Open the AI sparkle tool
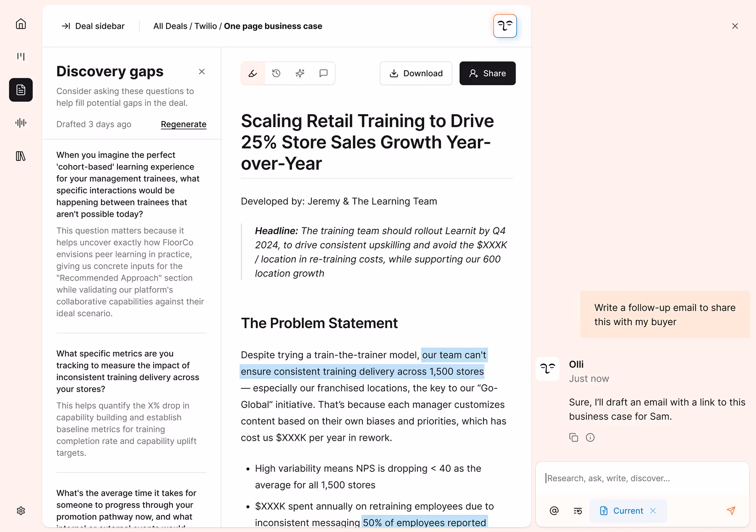 (300, 73)
